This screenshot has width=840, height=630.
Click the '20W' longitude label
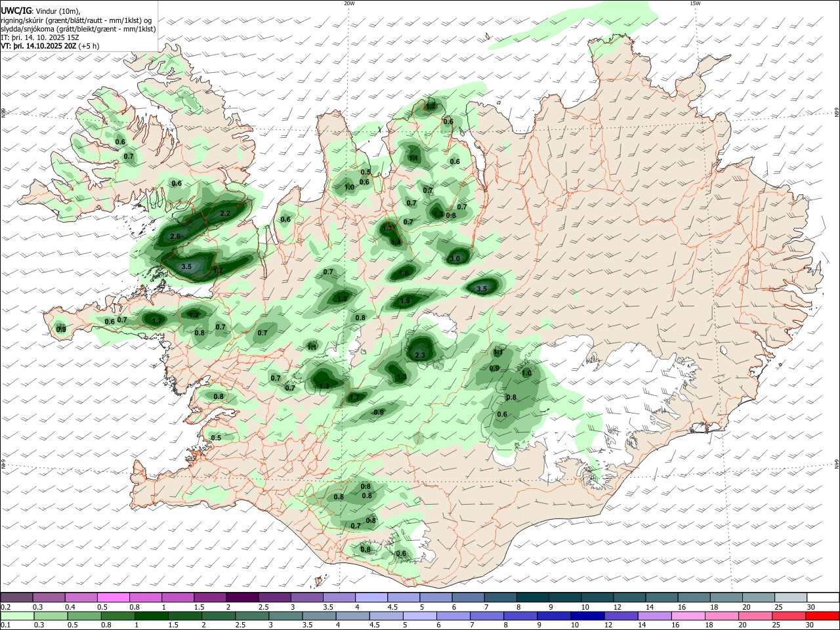(349, 3)
